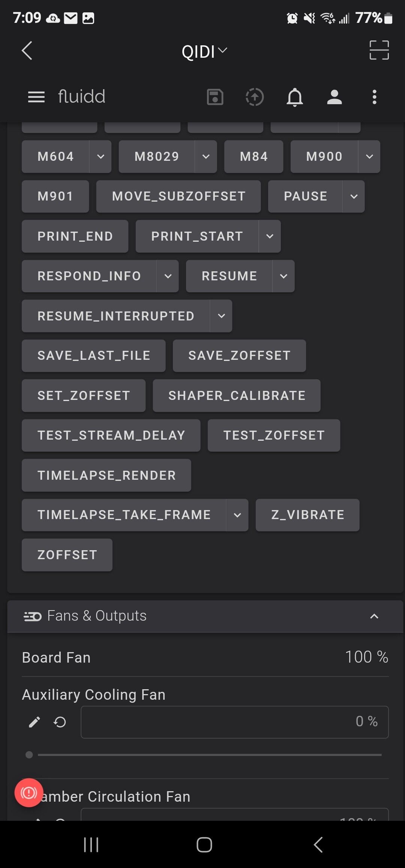Open the notifications bell

click(x=295, y=97)
